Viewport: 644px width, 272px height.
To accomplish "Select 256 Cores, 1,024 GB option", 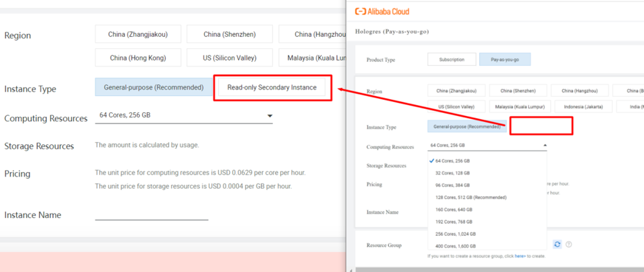I will pyautogui.click(x=487, y=234).
